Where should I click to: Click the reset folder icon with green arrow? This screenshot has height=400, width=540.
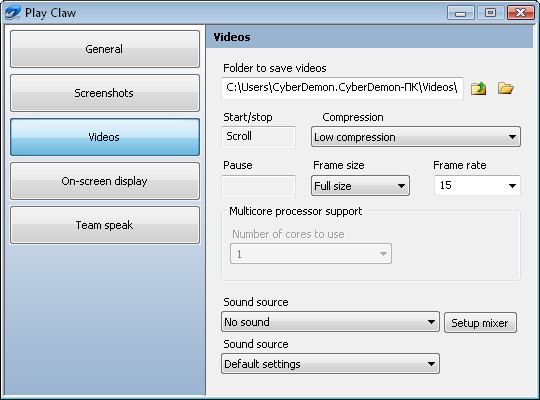(478, 89)
